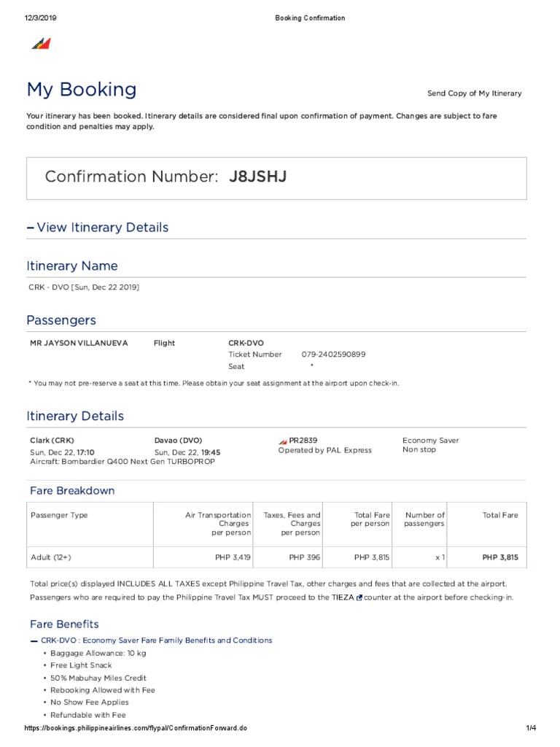Click the Philippine Airlines logo at page top
The image size is (560, 747).
(x=41, y=44)
